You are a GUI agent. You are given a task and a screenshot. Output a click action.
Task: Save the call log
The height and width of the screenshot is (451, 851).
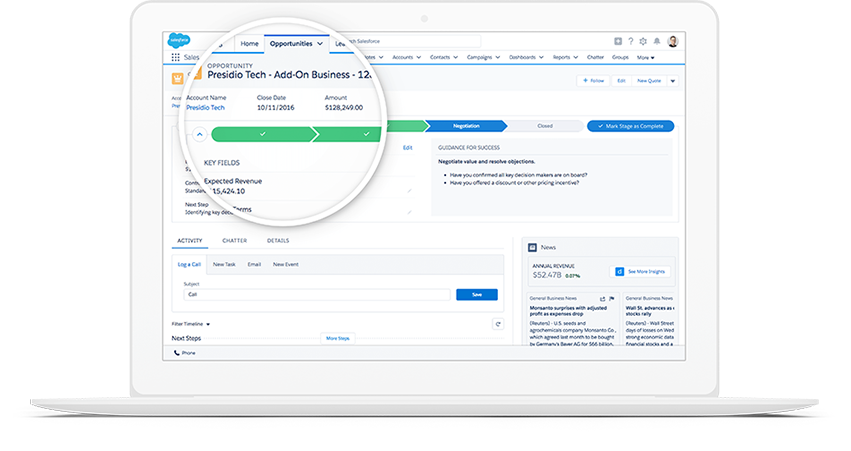click(x=477, y=295)
